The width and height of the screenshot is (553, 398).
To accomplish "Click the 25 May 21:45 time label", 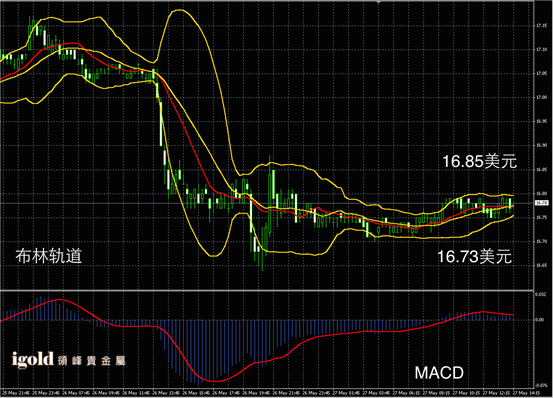I will (x=16, y=393).
